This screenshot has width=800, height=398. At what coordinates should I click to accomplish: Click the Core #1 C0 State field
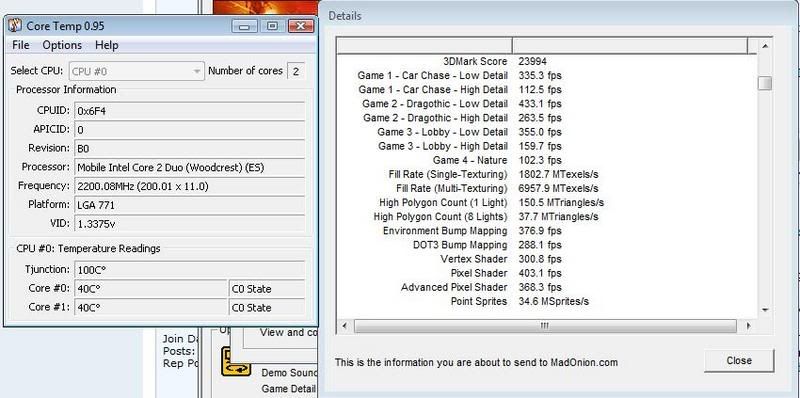[x=267, y=307]
